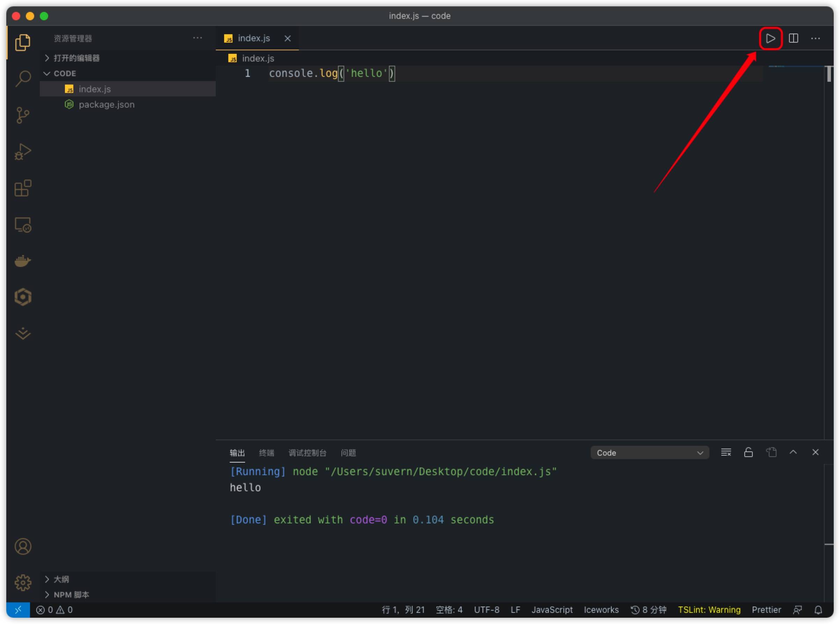Open the Extensions view
This screenshot has width=840, height=624.
(x=23, y=188)
